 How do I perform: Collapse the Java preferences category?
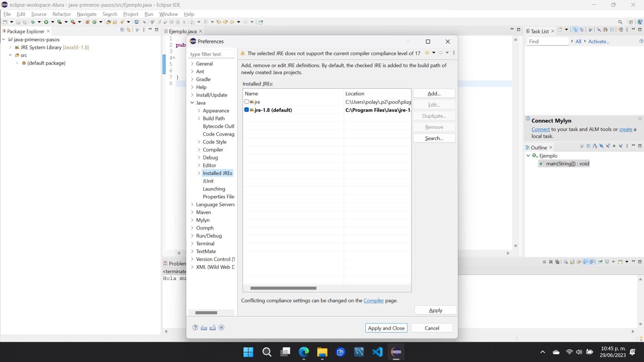click(192, 103)
